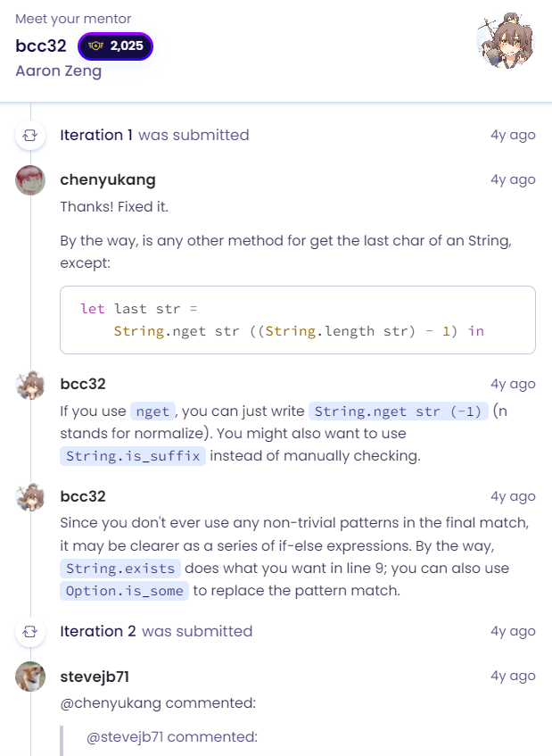Image resolution: width=552 pixels, height=756 pixels.
Task: Click chenyukang's profile avatar
Action: click(x=30, y=180)
